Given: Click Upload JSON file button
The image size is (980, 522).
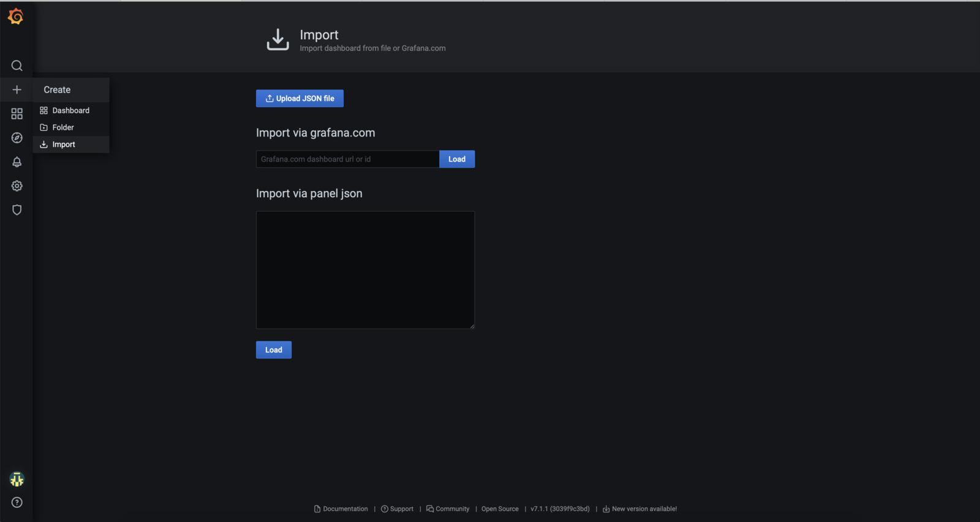Looking at the screenshot, I should coord(300,99).
